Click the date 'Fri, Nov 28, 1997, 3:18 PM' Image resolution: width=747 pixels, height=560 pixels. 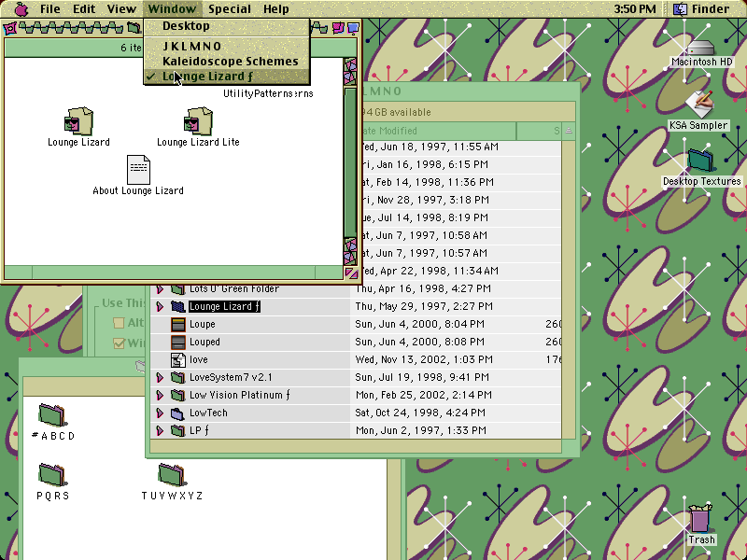tap(426, 200)
